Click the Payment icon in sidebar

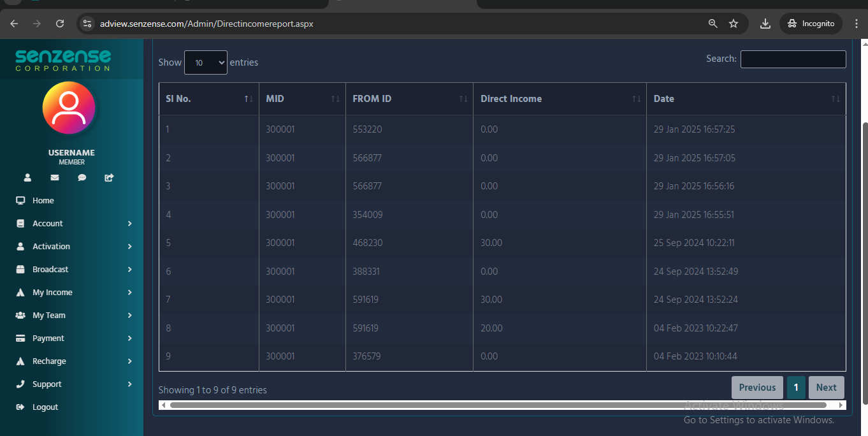pyautogui.click(x=20, y=338)
